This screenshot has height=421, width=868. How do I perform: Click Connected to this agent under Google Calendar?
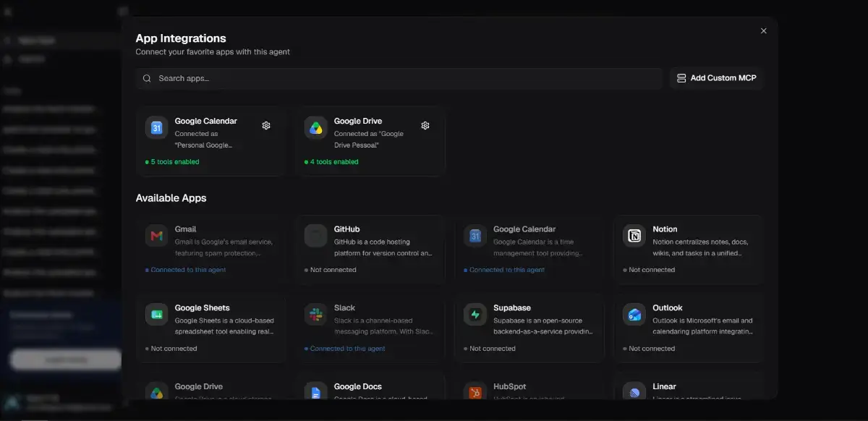(x=506, y=270)
